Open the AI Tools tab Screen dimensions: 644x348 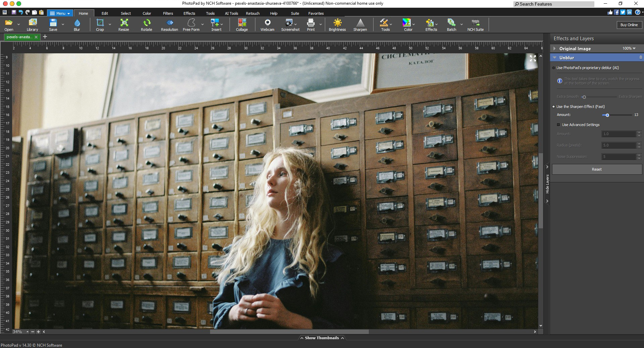(x=231, y=13)
